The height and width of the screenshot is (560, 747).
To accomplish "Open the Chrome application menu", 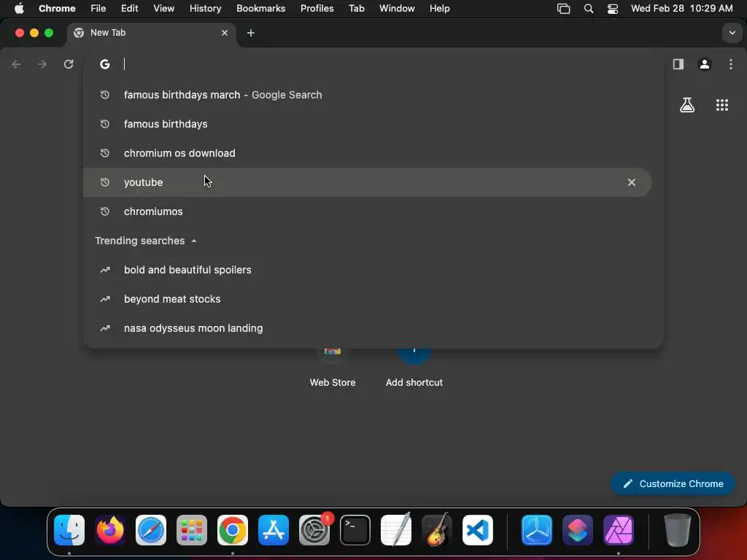I will click(57, 8).
